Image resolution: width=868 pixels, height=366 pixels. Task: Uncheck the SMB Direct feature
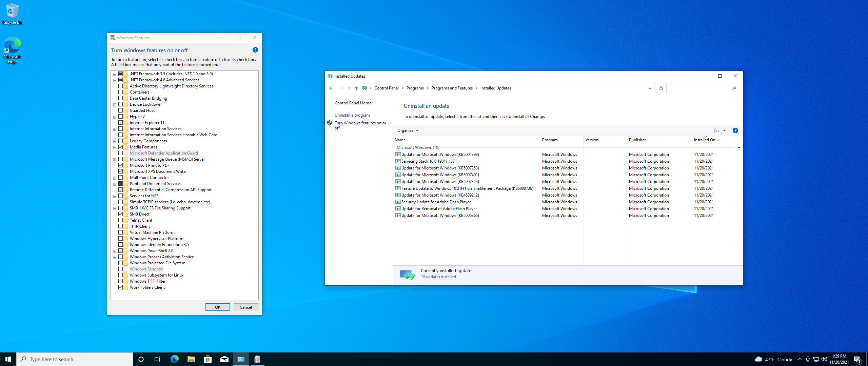pos(120,214)
